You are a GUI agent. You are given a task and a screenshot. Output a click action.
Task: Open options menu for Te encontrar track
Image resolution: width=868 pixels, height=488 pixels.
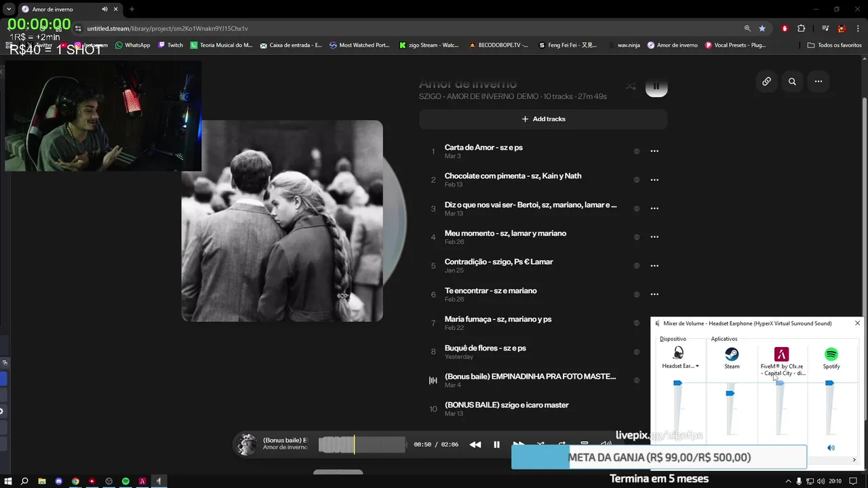[654, 294]
